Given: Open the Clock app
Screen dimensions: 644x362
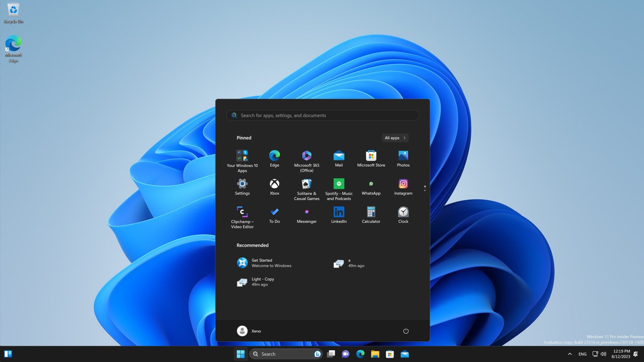Looking at the screenshot, I should click(403, 215).
